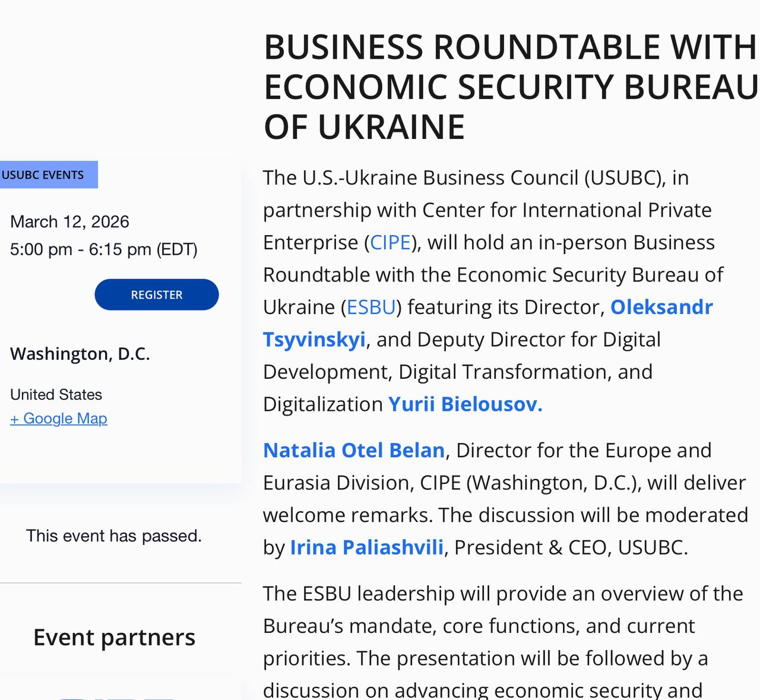Image resolution: width=760 pixels, height=700 pixels.
Task: Open the Natalia Otel Belan profile link
Action: coord(353,450)
